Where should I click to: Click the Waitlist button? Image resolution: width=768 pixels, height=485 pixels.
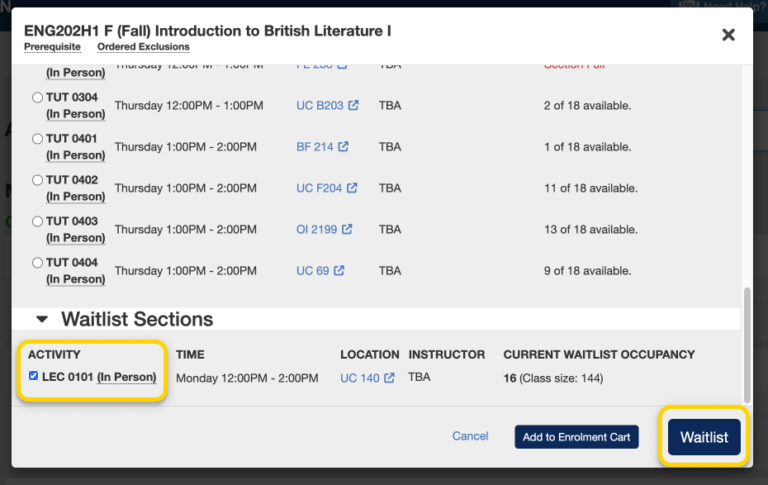(x=703, y=437)
